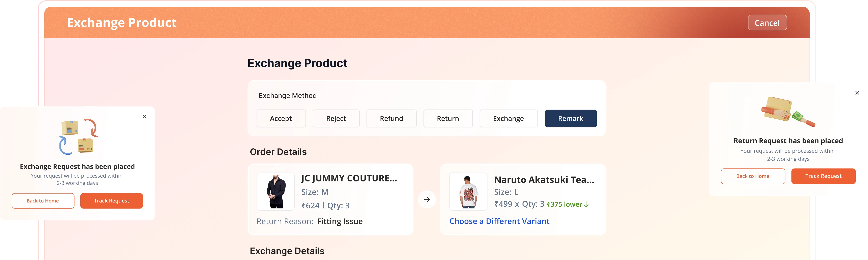Switch to the Exchange method option

[x=508, y=119]
